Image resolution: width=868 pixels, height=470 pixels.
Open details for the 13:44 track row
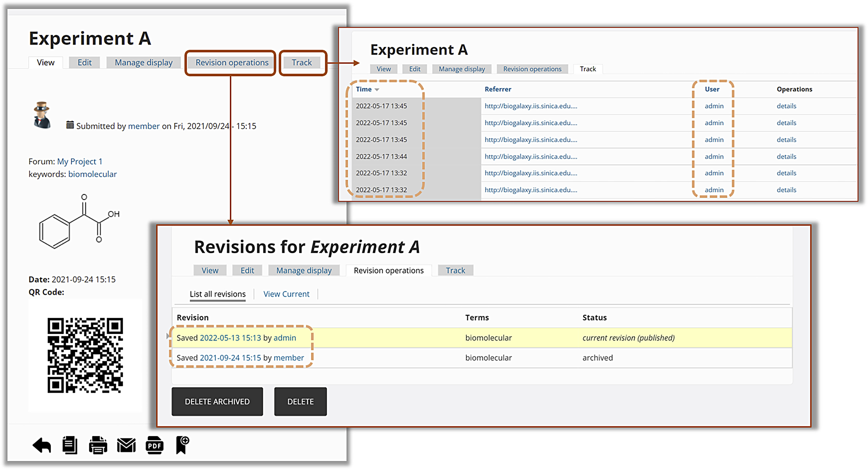coord(786,157)
